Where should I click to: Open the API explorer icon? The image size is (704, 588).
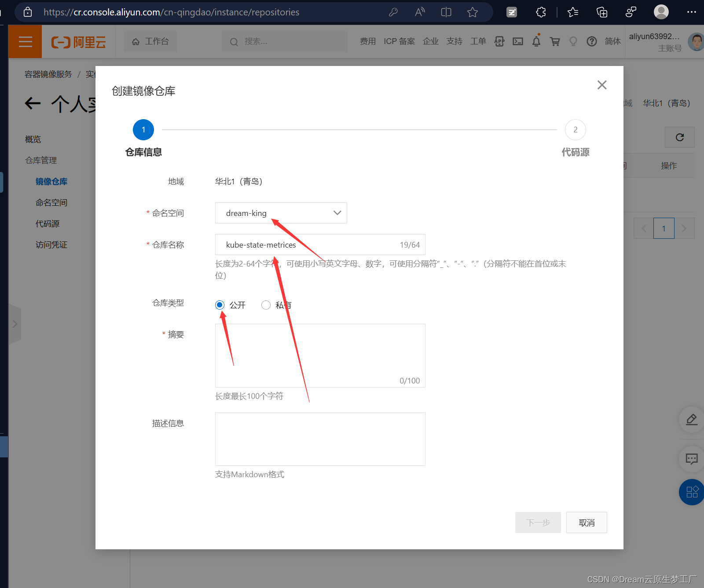[x=499, y=41]
